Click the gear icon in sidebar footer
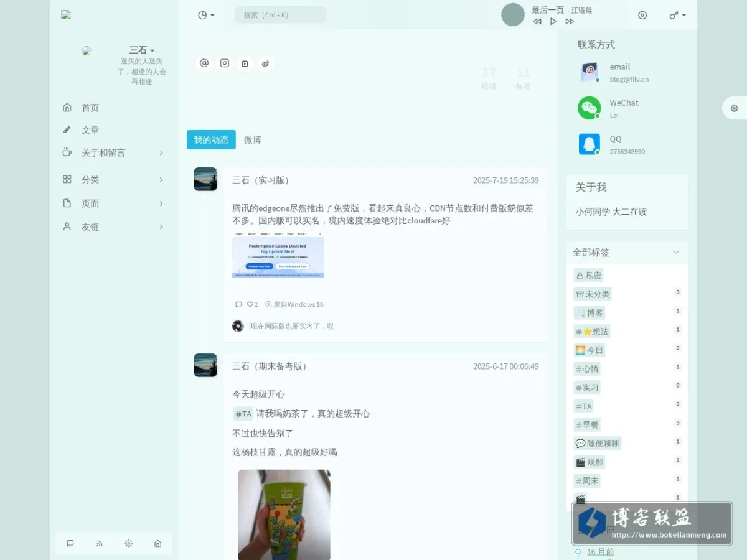 click(x=129, y=543)
